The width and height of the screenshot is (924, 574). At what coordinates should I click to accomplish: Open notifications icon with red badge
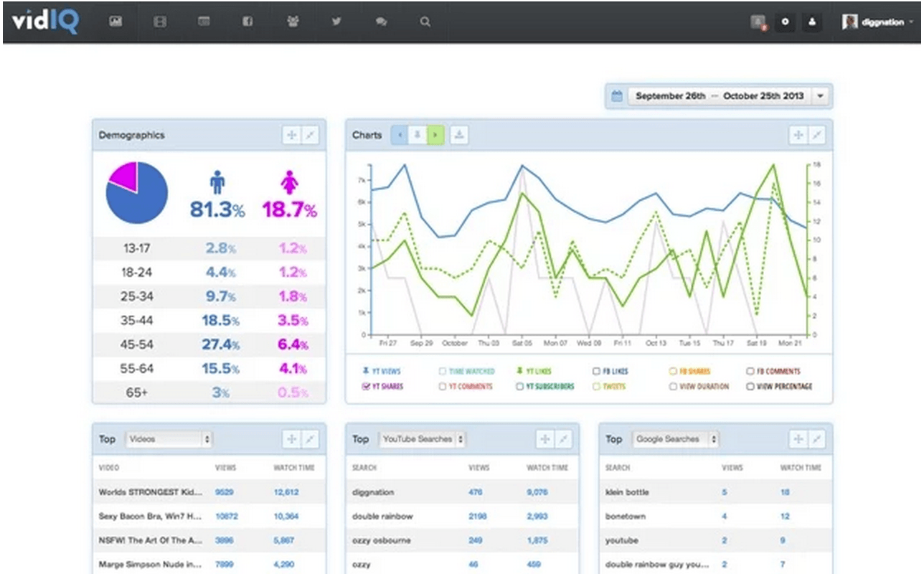(758, 22)
